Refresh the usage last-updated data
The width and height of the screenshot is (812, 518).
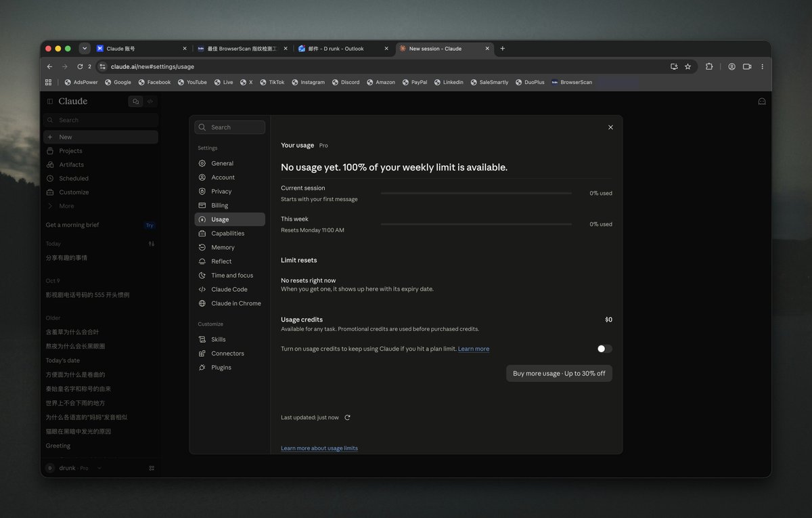pos(347,418)
